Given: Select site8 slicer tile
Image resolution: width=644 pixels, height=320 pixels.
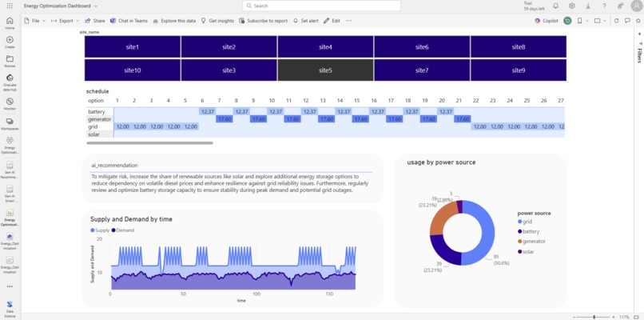Looking at the screenshot, I should [519, 47].
